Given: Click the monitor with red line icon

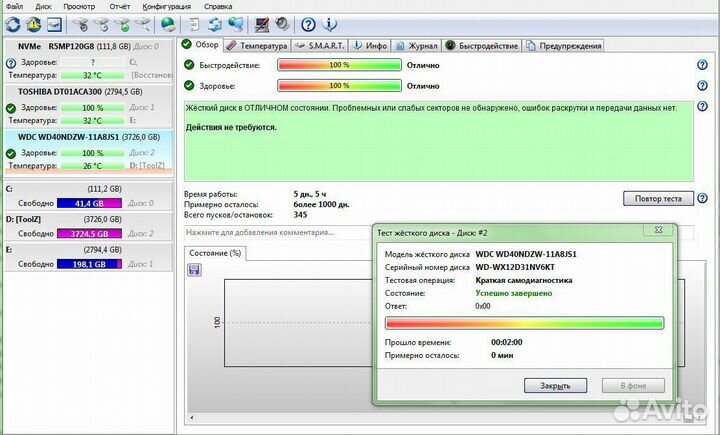Looking at the screenshot, I should click(262, 24).
